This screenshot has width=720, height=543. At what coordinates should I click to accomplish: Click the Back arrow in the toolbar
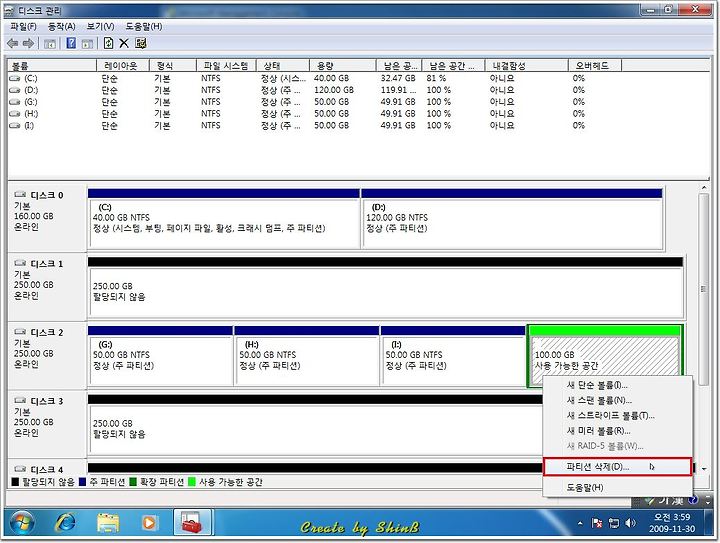pos(12,43)
